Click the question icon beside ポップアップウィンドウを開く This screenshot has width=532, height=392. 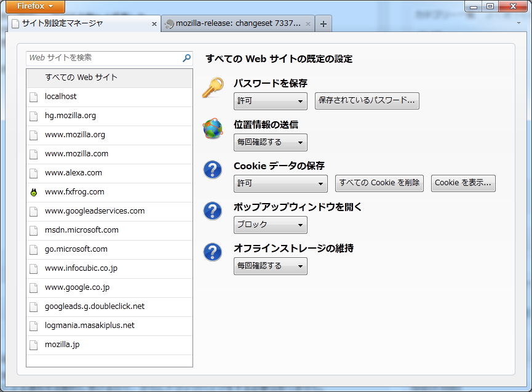[213, 211]
